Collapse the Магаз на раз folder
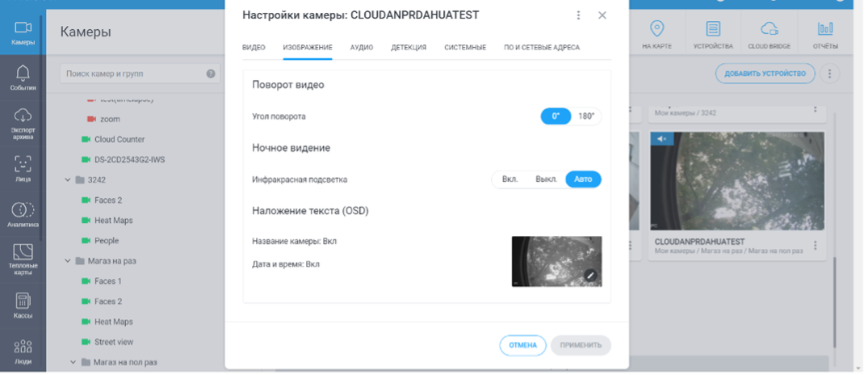 coord(68,261)
